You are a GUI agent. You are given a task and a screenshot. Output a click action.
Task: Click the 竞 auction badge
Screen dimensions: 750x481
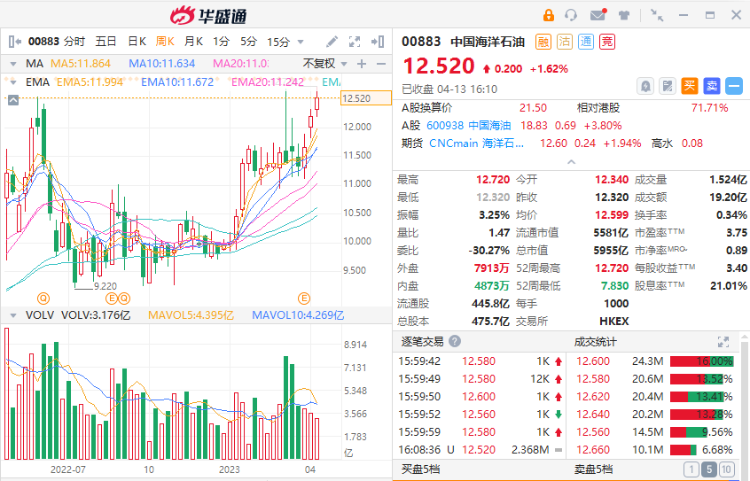607,42
